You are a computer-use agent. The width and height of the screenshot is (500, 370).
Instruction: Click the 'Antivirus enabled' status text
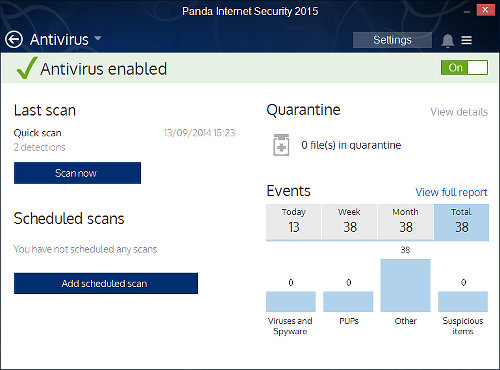pyautogui.click(x=103, y=69)
